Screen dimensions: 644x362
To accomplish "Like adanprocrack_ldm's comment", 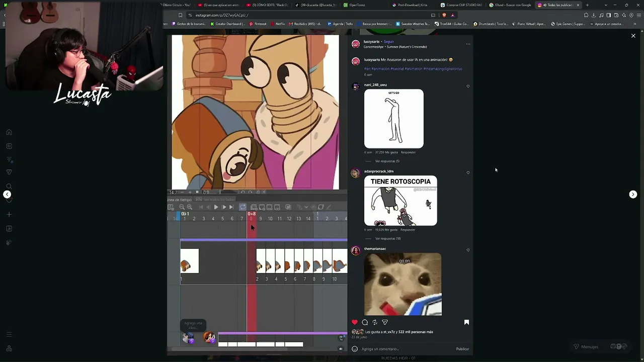I will pyautogui.click(x=468, y=173).
